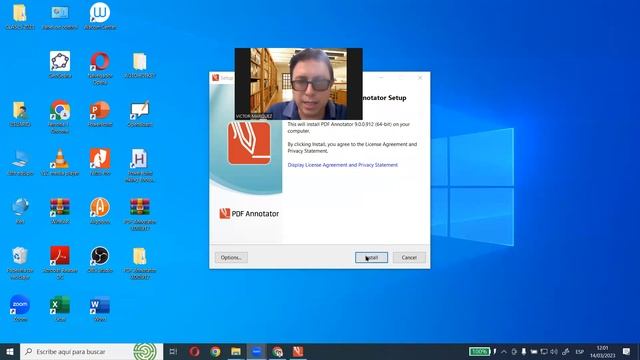Show hidden system tray icons
The height and width of the screenshot is (360, 640).
coord(504,351)
